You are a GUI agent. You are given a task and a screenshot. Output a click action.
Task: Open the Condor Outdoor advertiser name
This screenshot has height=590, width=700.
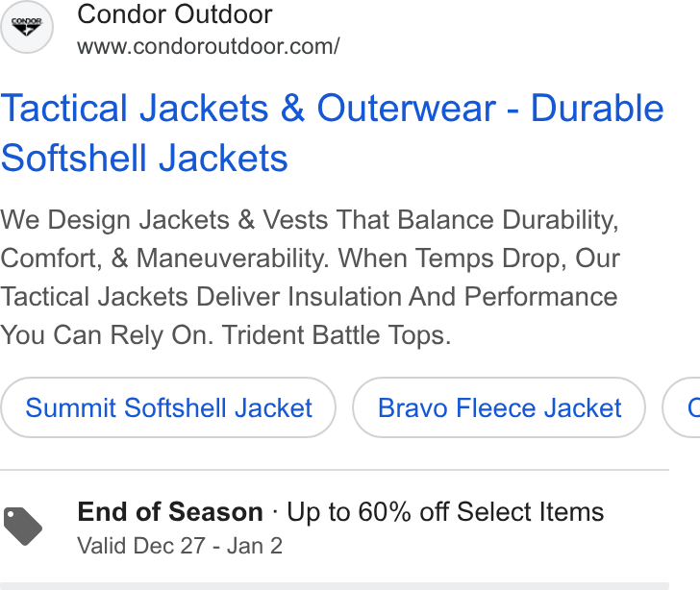(x=175, y=14)
